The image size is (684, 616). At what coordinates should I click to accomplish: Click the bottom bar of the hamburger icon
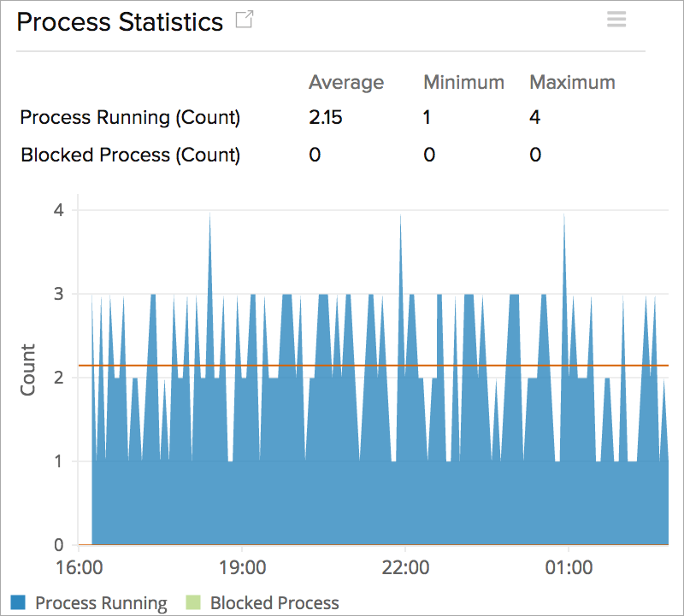click(616, 24)
